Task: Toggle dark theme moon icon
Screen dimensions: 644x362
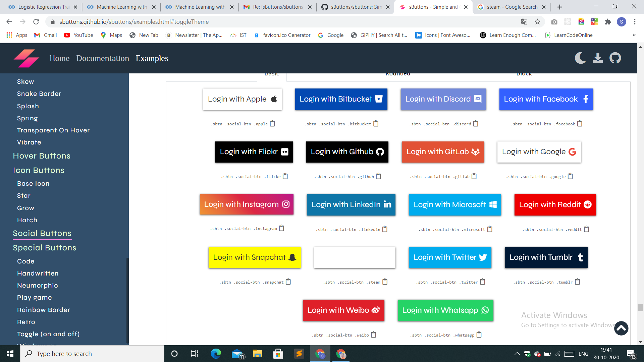Action: tap(580, 58)
